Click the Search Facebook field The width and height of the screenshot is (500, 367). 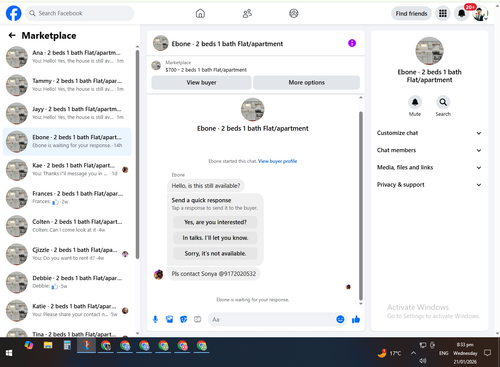79,13
